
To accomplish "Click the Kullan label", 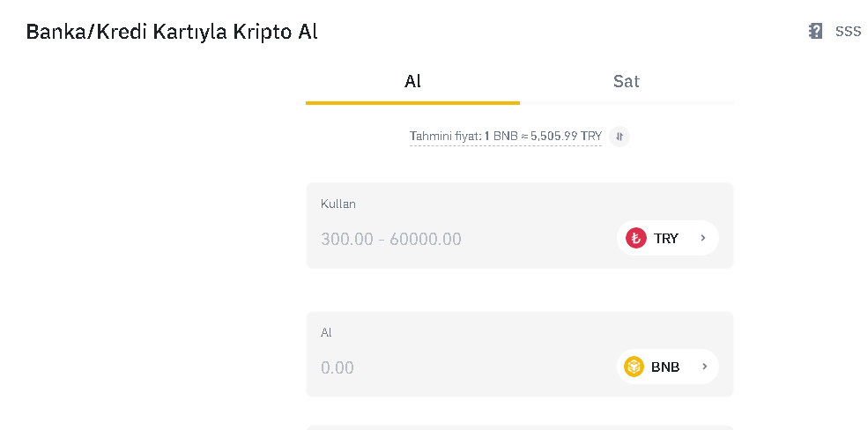I will click(338, 204).
